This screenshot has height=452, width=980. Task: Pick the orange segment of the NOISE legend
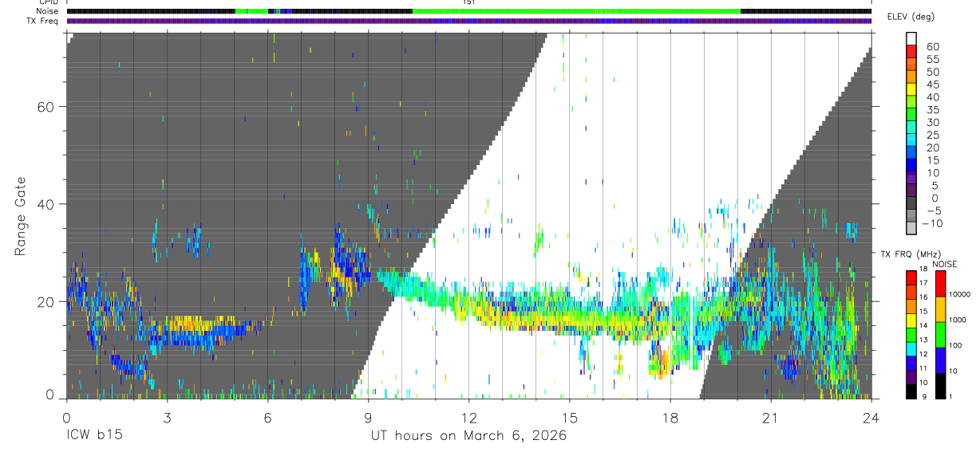pos(939,308)
